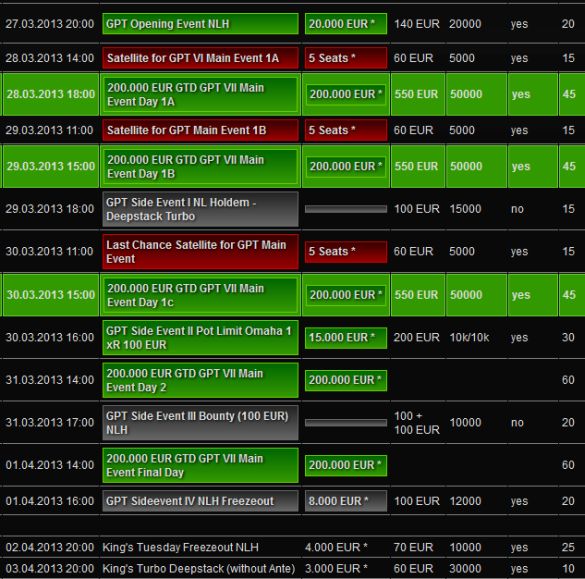Click King's Turbo Deepstack (without Ante) link
This screenshot has width=585, height=579.
198,568
